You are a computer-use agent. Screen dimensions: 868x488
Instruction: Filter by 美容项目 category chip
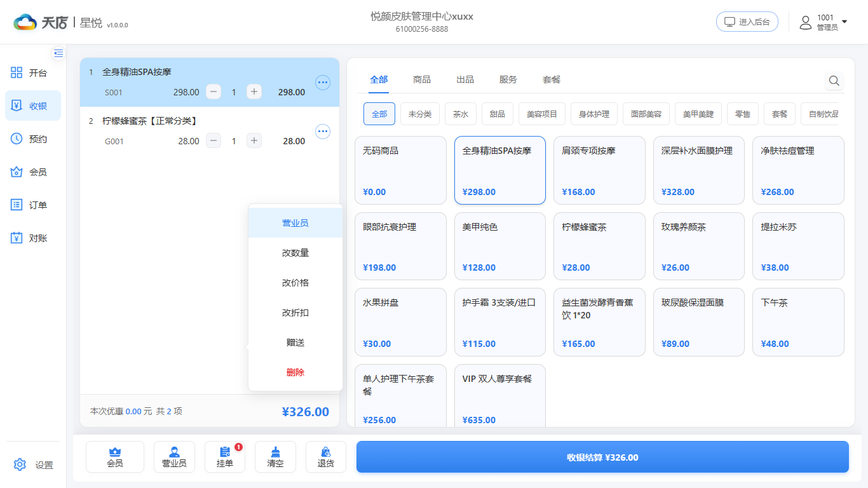542,114
